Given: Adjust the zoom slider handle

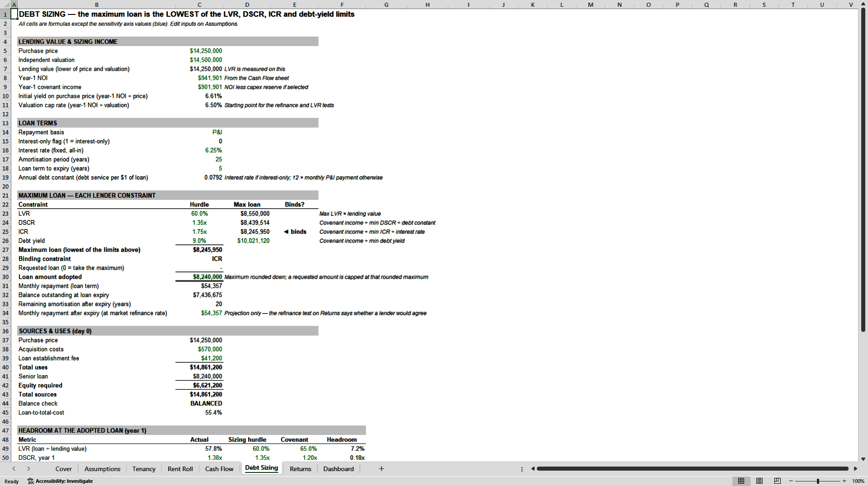Looking at the screenshot, I should tap(818, 481).
